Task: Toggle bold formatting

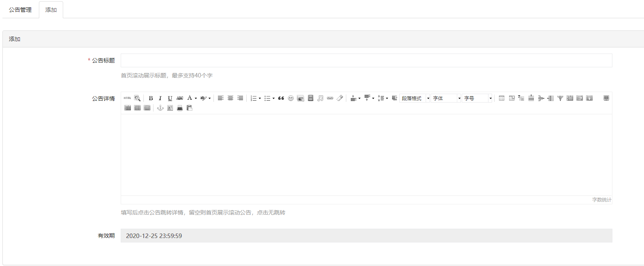Action: coord(151,98)
